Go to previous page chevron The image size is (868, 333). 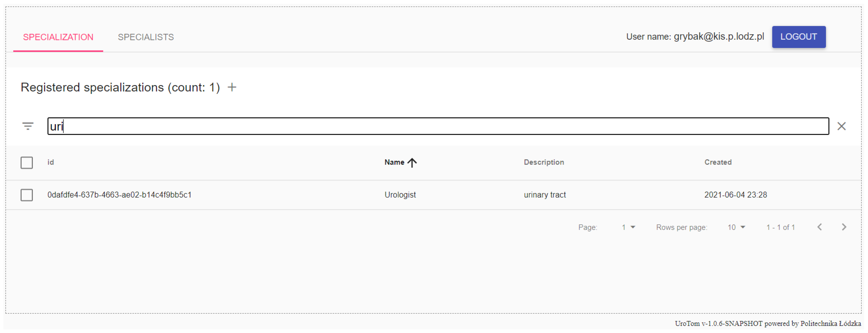[819, 227]
